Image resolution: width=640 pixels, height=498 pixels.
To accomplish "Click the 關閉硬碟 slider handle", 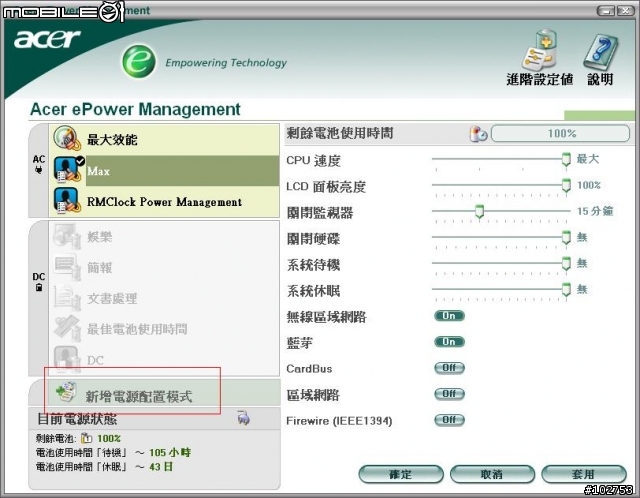I will (x=566, y=237).
